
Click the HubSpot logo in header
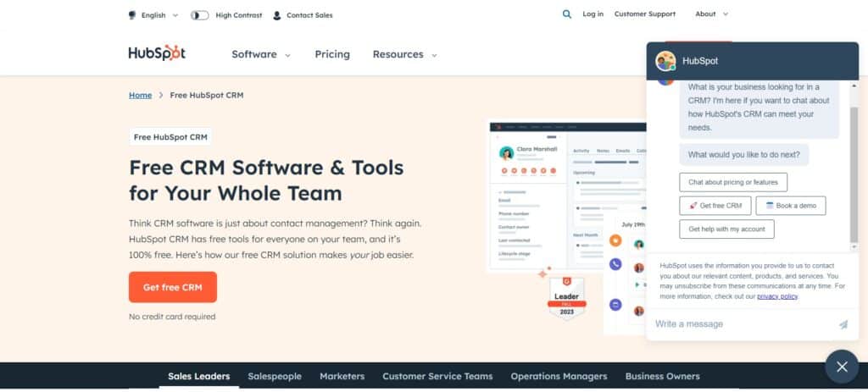point(157,53)
